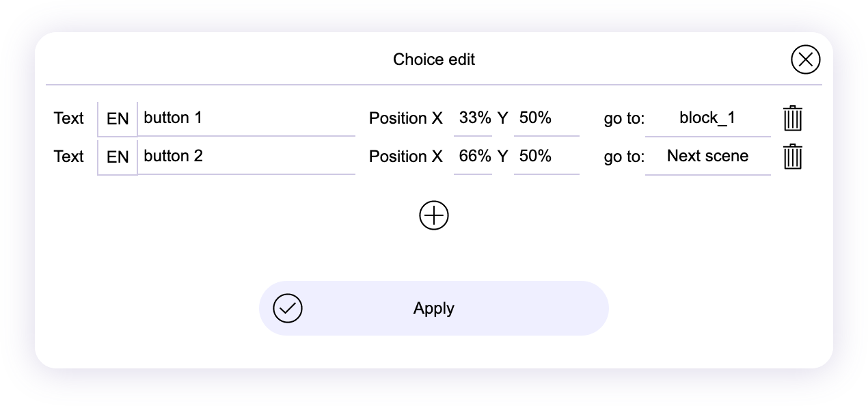Delete the button 1 choice row
The width and height of the screenshot is (868, 406).
click(x=792, y=118)
